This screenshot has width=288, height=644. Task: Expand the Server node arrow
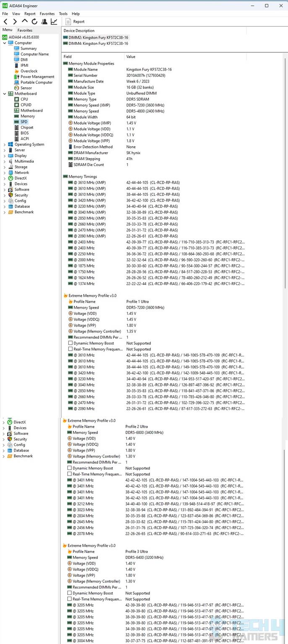pos(5,150)
